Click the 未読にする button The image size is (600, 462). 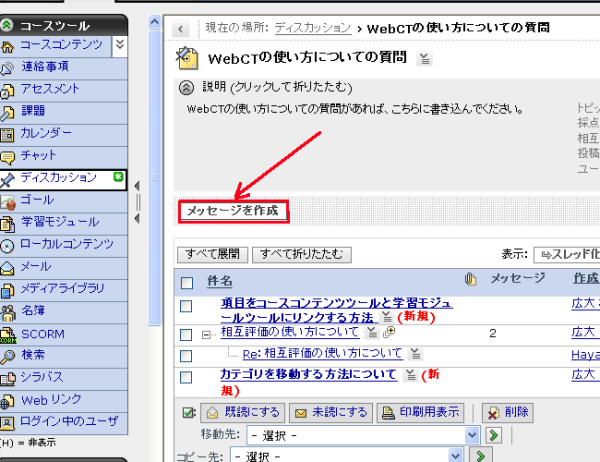coord(331,413)
